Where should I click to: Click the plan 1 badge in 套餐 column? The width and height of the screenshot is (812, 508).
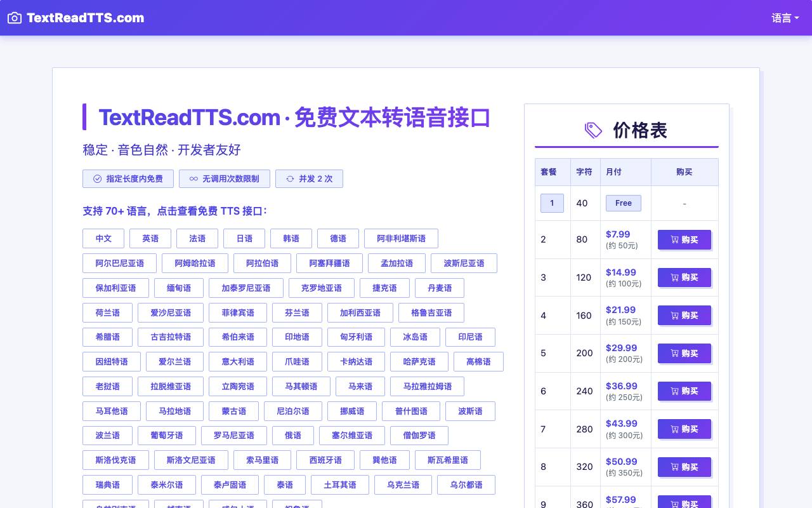click(552, 203)
